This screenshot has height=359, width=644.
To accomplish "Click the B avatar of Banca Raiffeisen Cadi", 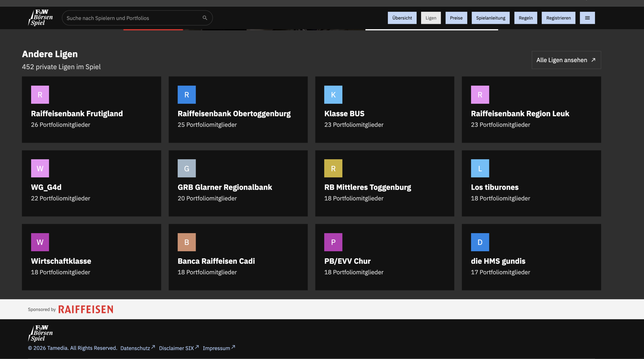I will (x=187, y=242).
